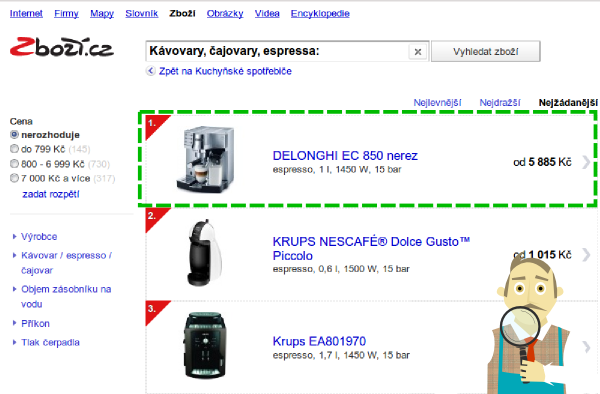Screen dimensions: 600x394
Task: Focus the search input field
Action: (x=277, y=51)
